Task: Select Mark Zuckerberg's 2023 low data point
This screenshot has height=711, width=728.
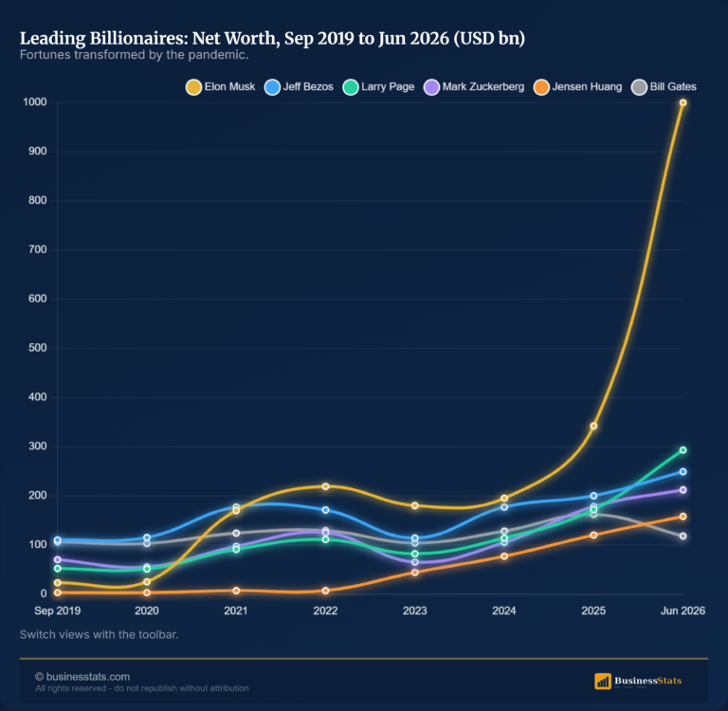Action: point(415,562)
